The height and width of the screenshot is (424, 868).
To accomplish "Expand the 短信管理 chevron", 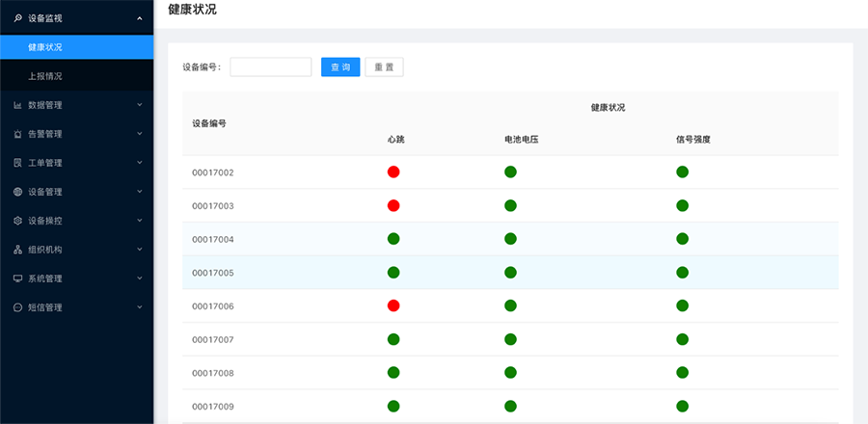I will click(140, 306).
